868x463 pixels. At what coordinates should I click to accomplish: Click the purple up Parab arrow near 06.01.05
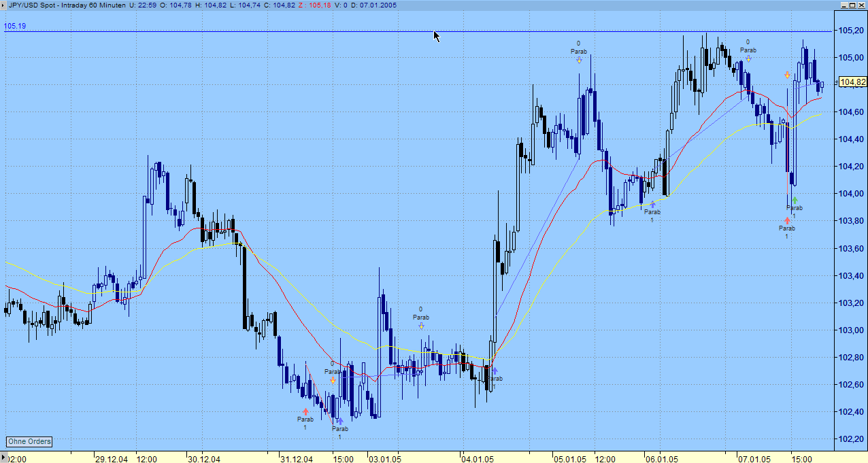652,204
